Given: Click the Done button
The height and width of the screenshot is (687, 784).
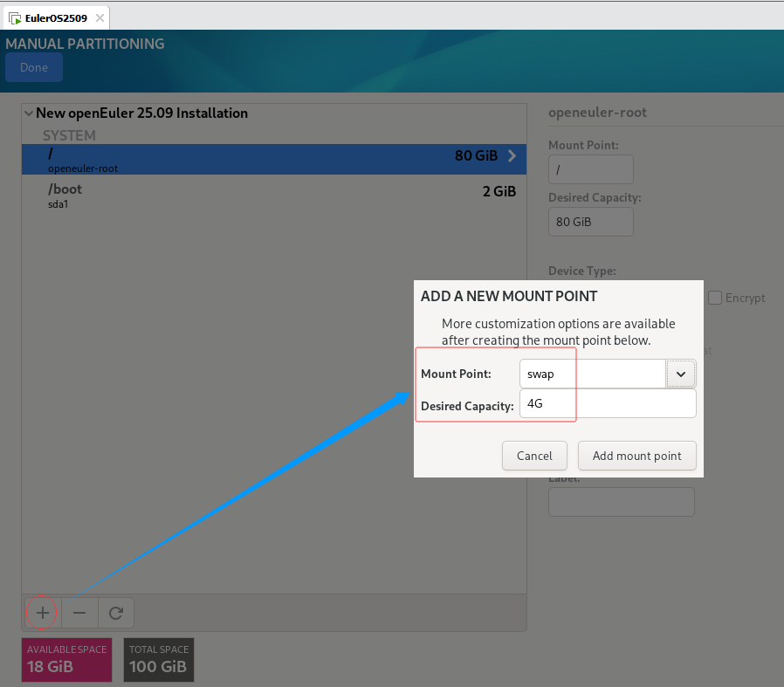Looking at the screenshot, I should tap(34, 67).
